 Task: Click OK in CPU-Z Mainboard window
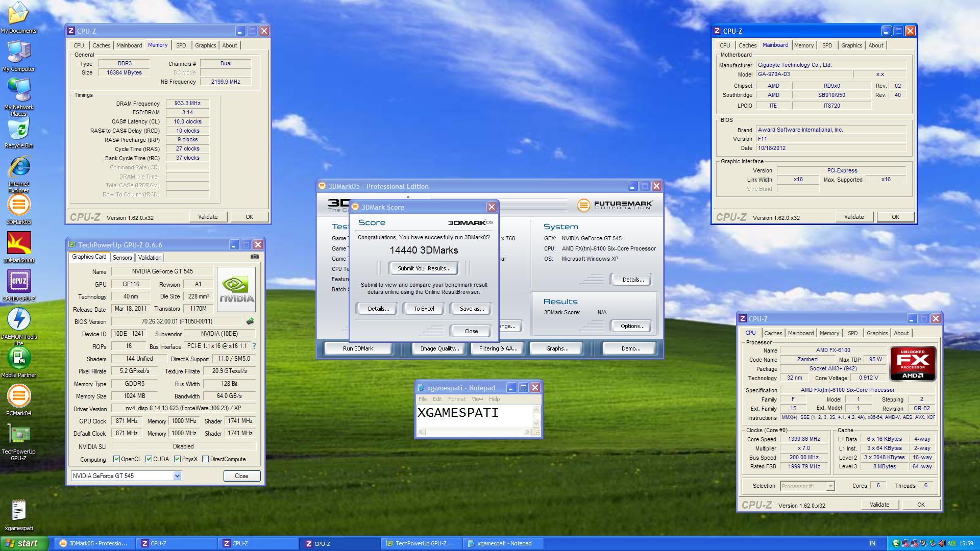(895, 217)
